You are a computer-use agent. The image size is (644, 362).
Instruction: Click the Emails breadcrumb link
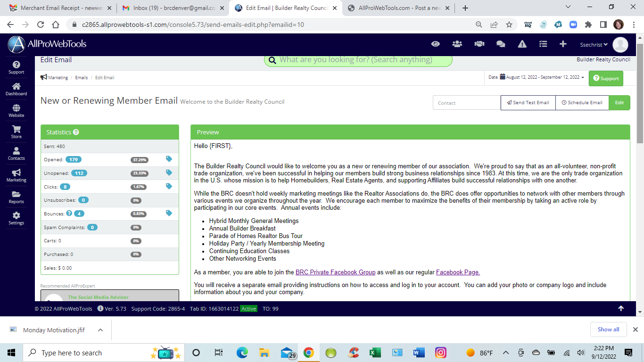click(x=82, y=77)
